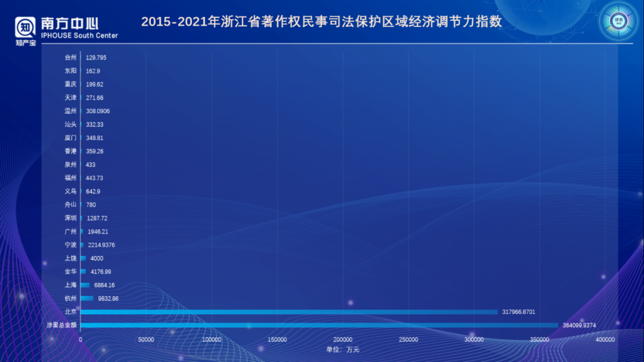
Task: Select the 厦门 category label
Action: [x=70, y=138]
